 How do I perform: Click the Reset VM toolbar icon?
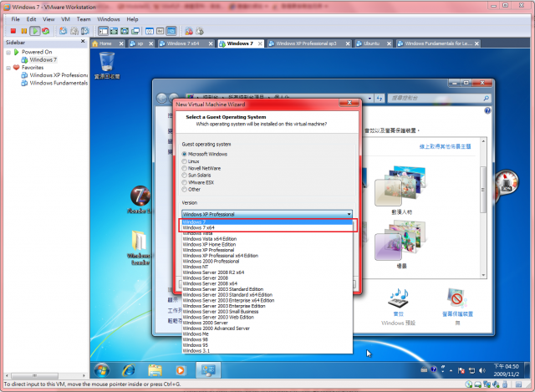coord(46,31)
